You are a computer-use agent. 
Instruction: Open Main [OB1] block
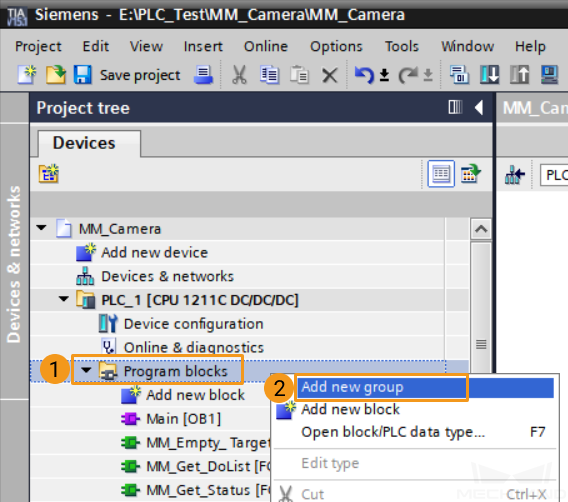pyautogui.click(x=184, y=419)
